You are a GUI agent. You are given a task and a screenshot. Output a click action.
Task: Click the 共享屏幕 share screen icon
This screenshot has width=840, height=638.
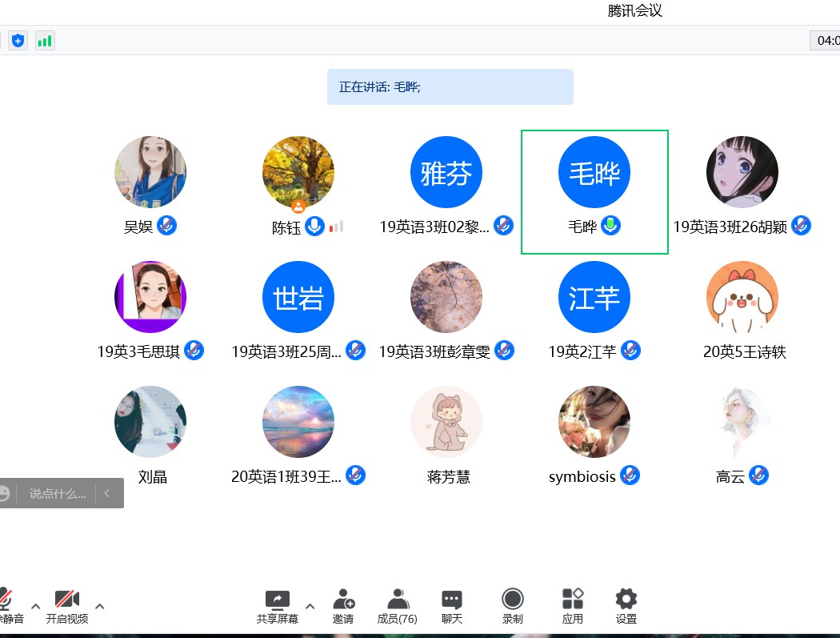click(x=277, y=600)
